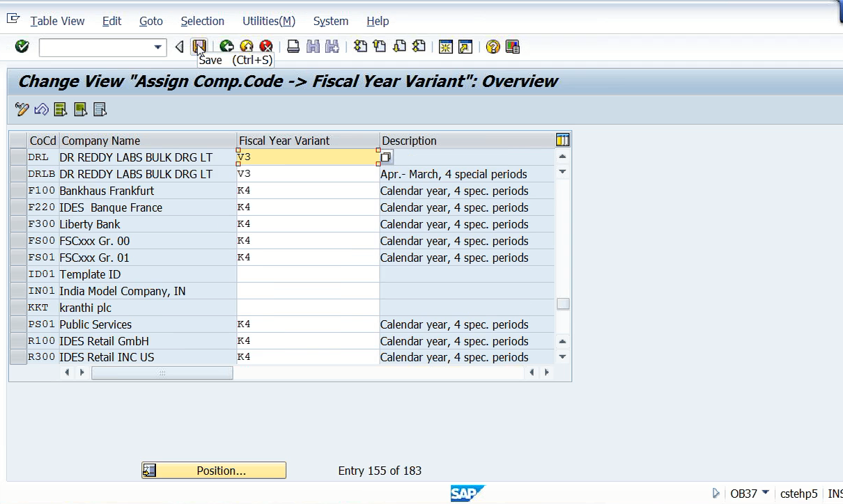Open the System menu

pos(331,21)
